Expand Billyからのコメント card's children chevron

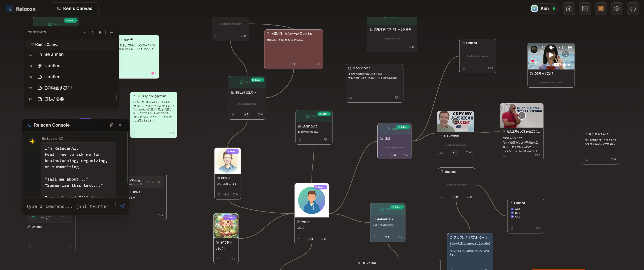pos(246,114)
